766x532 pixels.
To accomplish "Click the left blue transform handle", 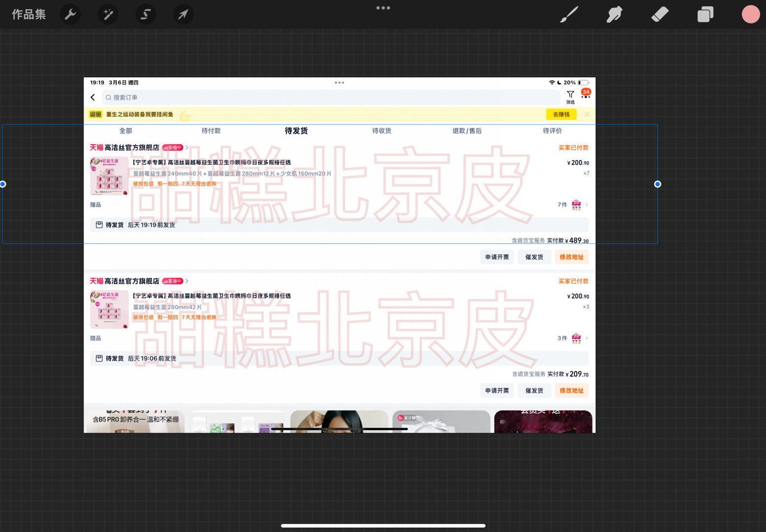I will pos(2,184).
